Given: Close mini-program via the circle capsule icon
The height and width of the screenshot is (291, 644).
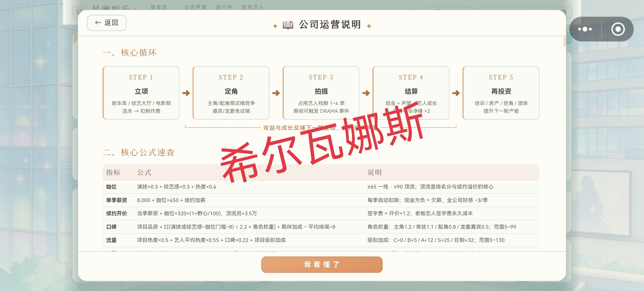Looking at the screenshot, I should (618, 29).
